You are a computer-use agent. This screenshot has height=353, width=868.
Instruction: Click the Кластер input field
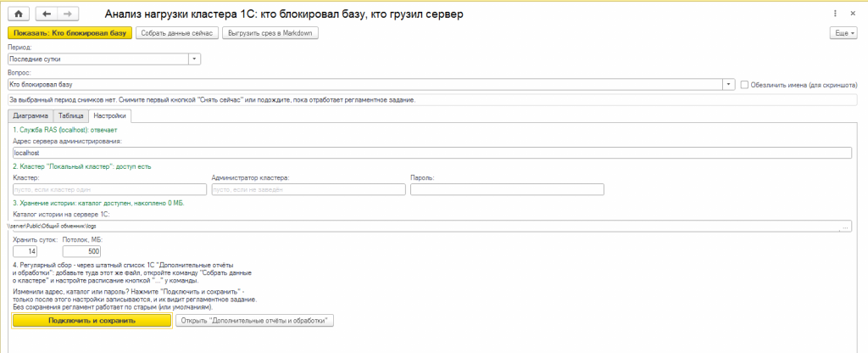[109, 189]
